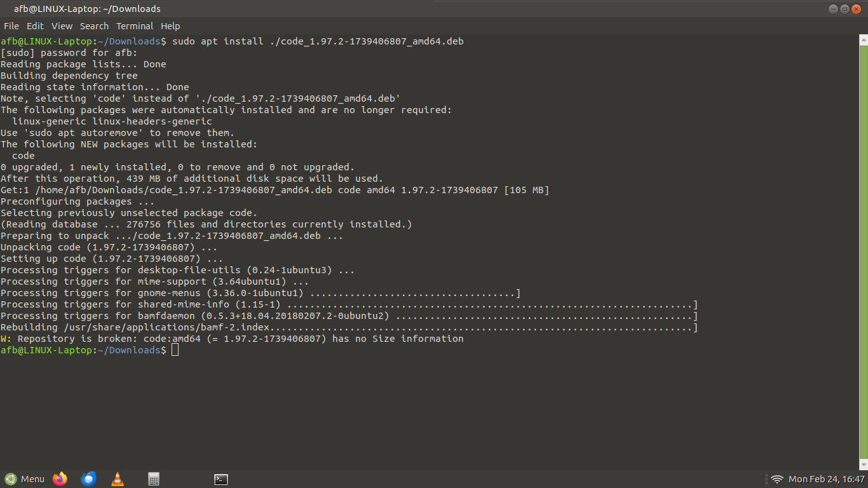Open the date and time clock
The height and width of the screenshot is (488, 868).
[826, 479]
